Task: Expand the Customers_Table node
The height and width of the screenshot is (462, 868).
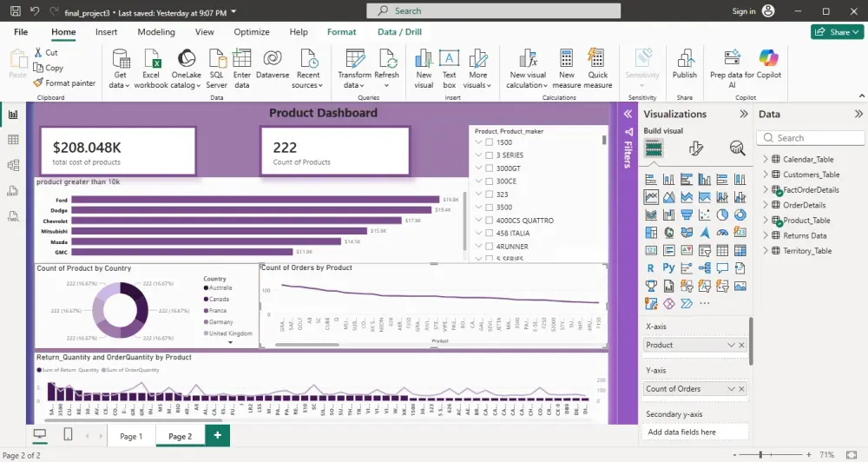Action: point(766,175)
